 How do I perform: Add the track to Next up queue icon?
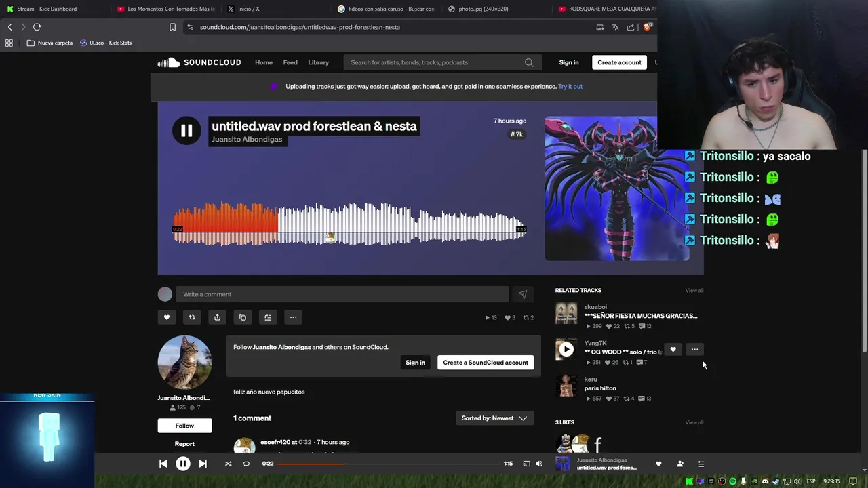point(268,317)
